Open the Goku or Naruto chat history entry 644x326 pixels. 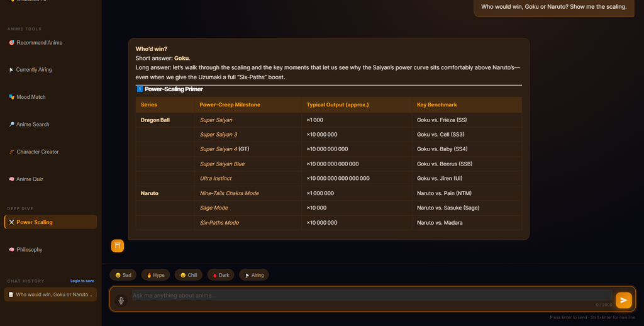click(x=50, y=295)
